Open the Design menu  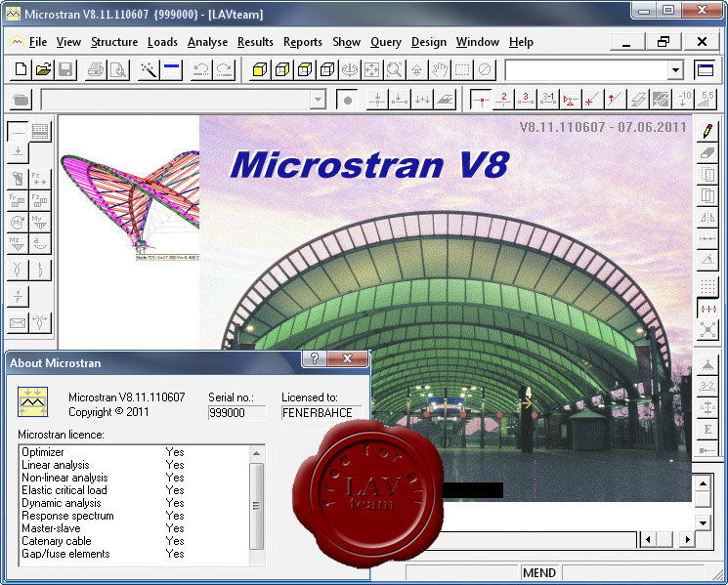pyautogui.click(x=429, y=42)
